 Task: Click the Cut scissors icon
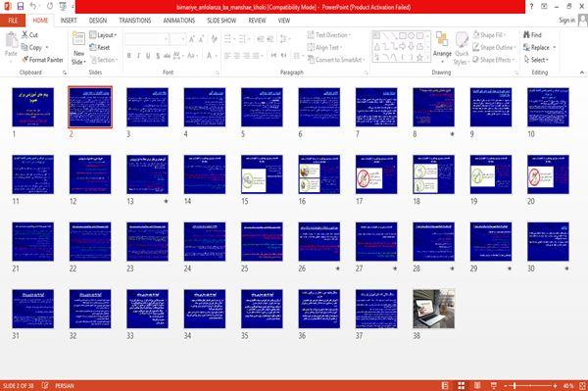(24, 35)
